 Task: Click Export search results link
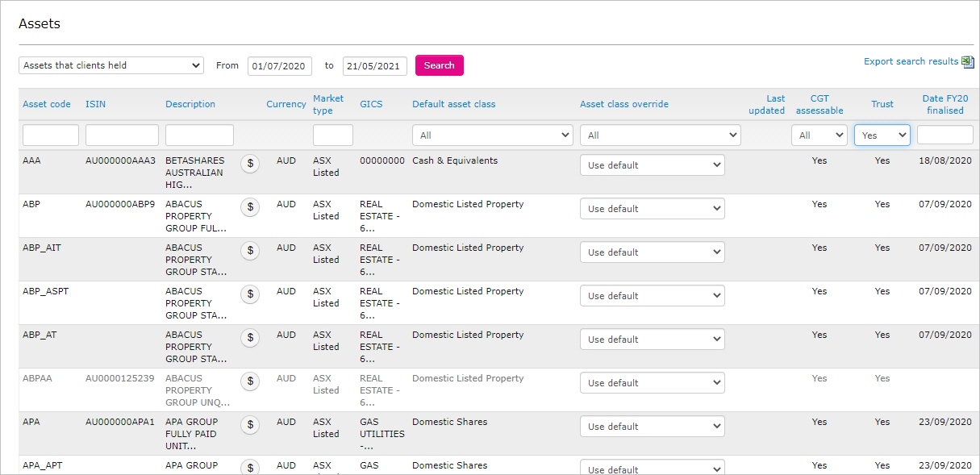point(911,61)
